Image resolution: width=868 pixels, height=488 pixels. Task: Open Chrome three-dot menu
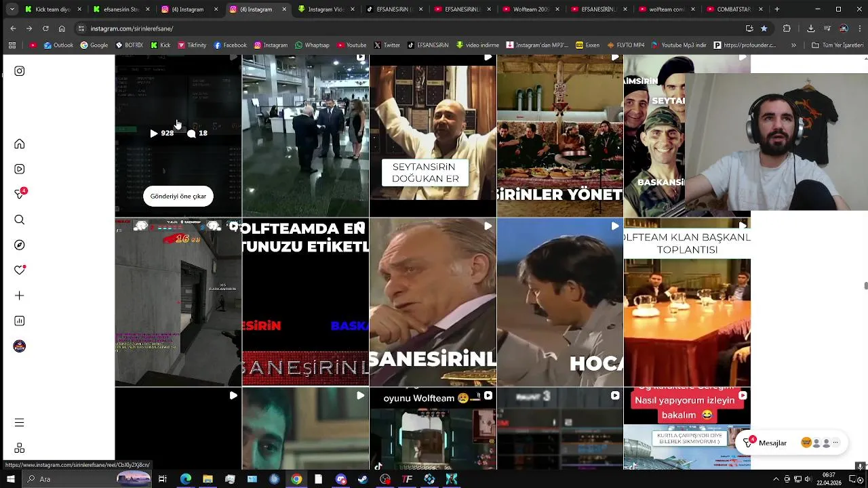[860, 28]
